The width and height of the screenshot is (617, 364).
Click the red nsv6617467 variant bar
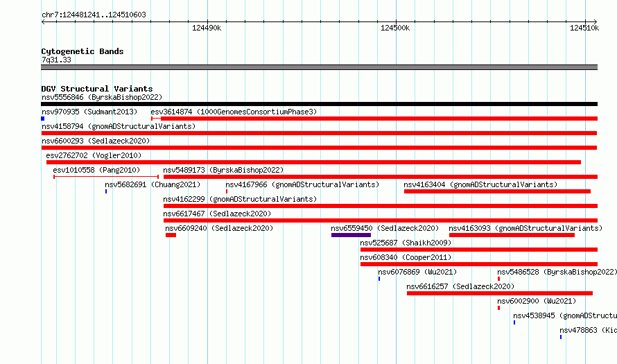[x=381, y=220]
